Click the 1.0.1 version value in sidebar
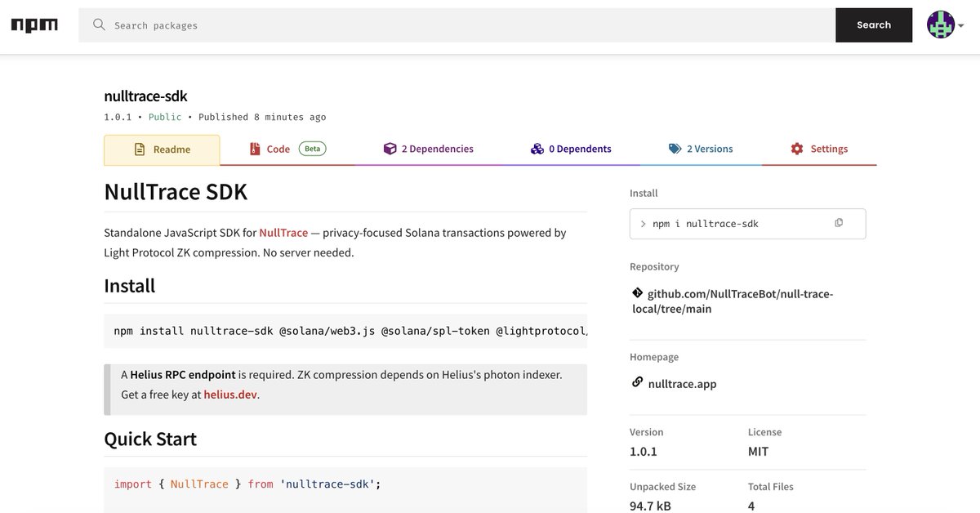The image size is (980, 513). 644,451
